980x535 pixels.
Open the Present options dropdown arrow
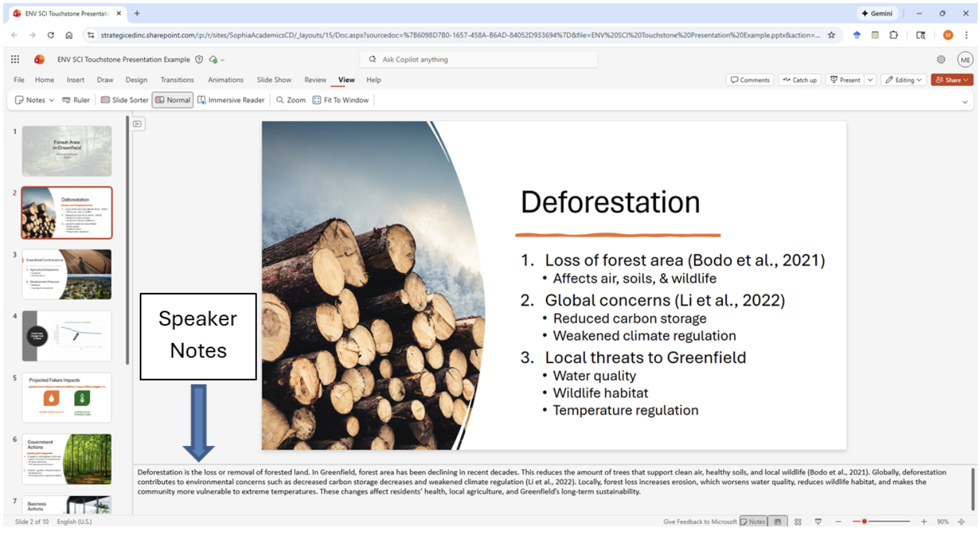click(870, 80)
